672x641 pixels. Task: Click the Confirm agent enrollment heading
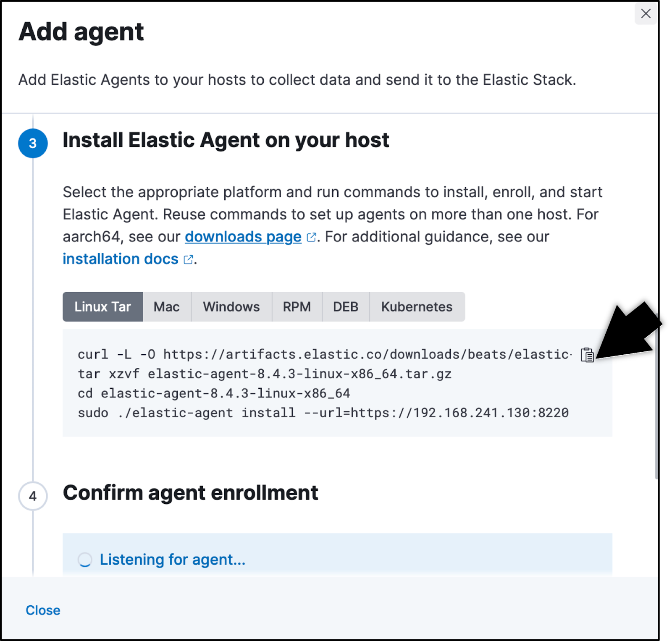[x=191, y=493]
